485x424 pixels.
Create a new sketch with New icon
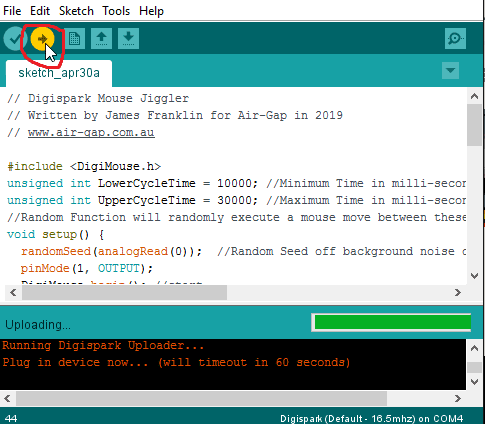coord(74,39)
